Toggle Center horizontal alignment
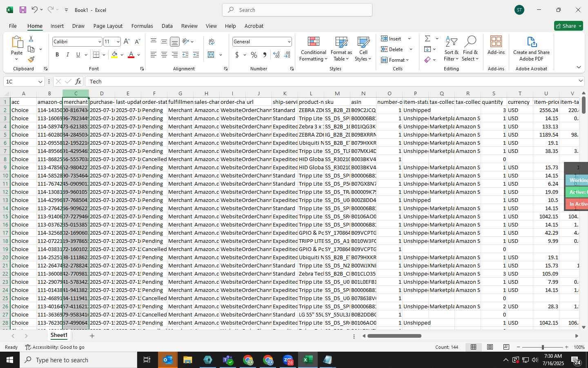Viewport: 588px width, 368px height. click(x=164, y=55)
